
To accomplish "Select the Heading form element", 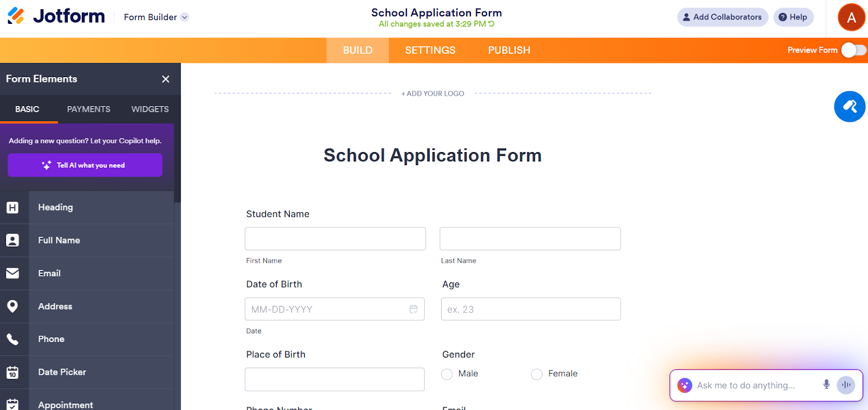I will coord(55,207).
